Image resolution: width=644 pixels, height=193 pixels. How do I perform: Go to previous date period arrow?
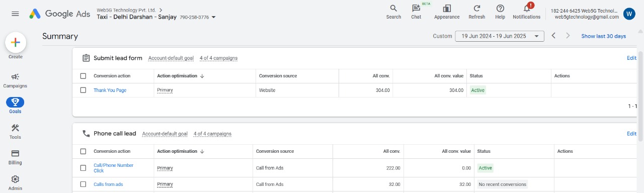click(x=553, y=36)
